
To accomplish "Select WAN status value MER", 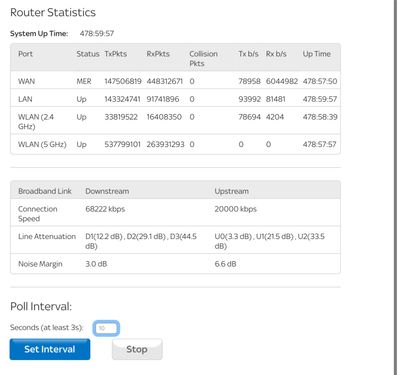I will (84, 81).
